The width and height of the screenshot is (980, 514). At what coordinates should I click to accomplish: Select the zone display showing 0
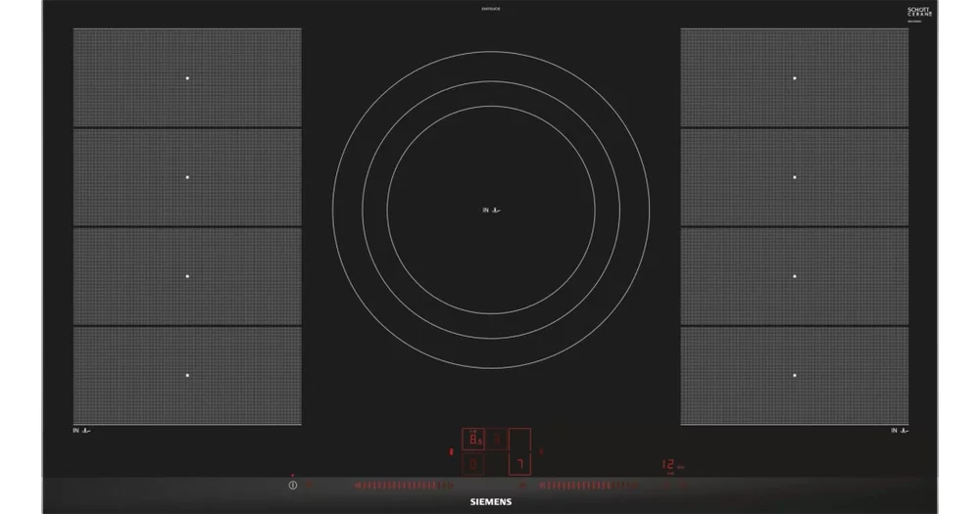[x=473, y=463]
